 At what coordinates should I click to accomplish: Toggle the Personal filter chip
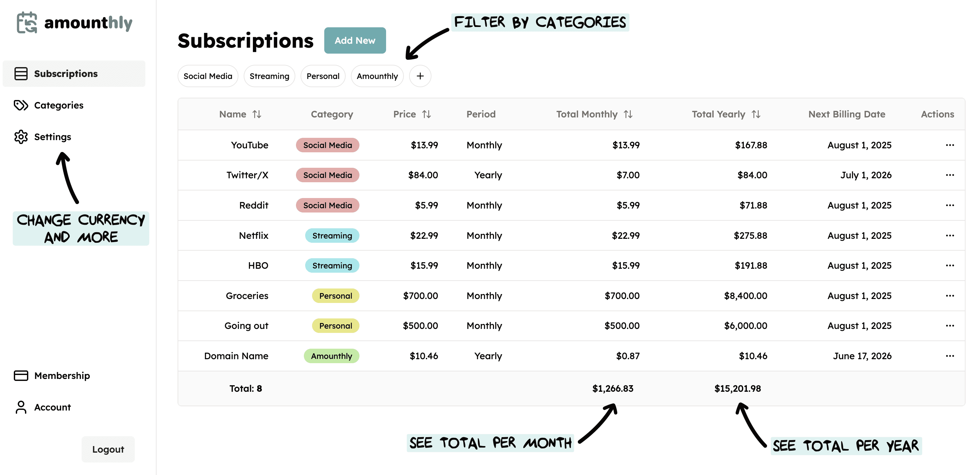click(323, 76)
